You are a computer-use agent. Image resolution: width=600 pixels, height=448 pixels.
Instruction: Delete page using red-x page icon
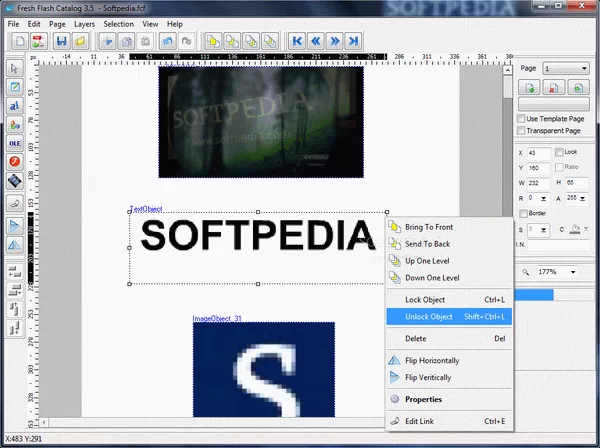554,87
